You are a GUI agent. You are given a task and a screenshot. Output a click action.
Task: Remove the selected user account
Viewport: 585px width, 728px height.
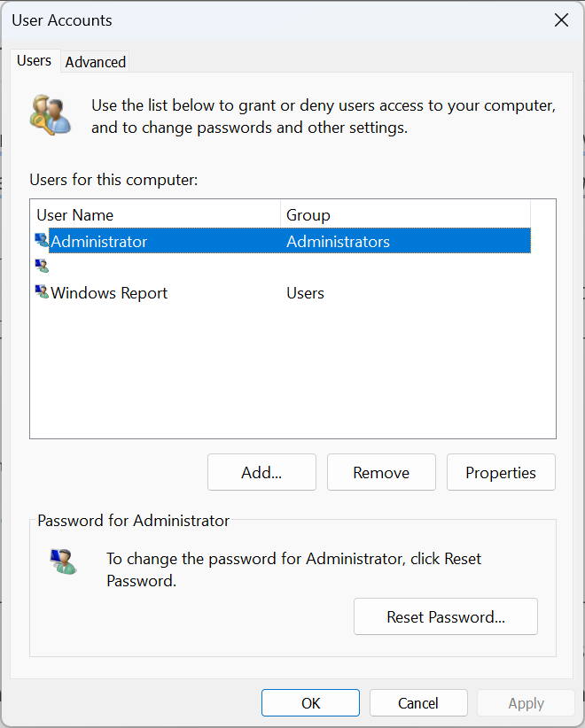tap(381, 472)
